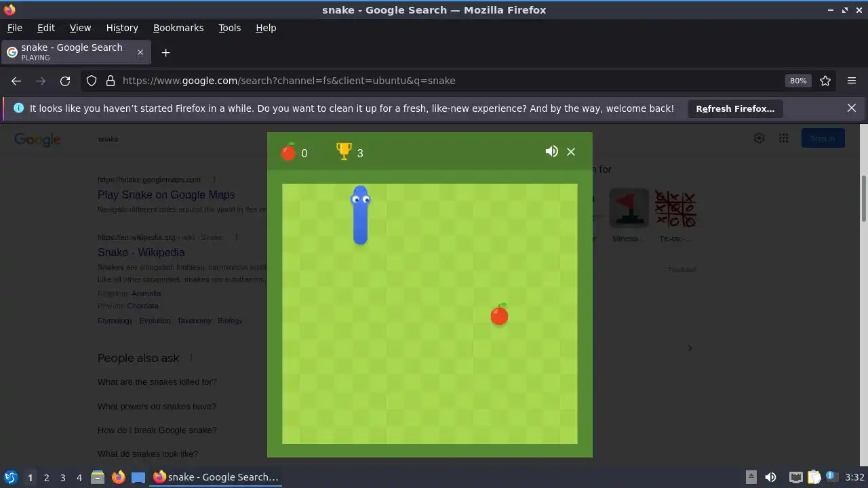Click the Etymology link
868x488 pixels.
(x=115, y=321)
